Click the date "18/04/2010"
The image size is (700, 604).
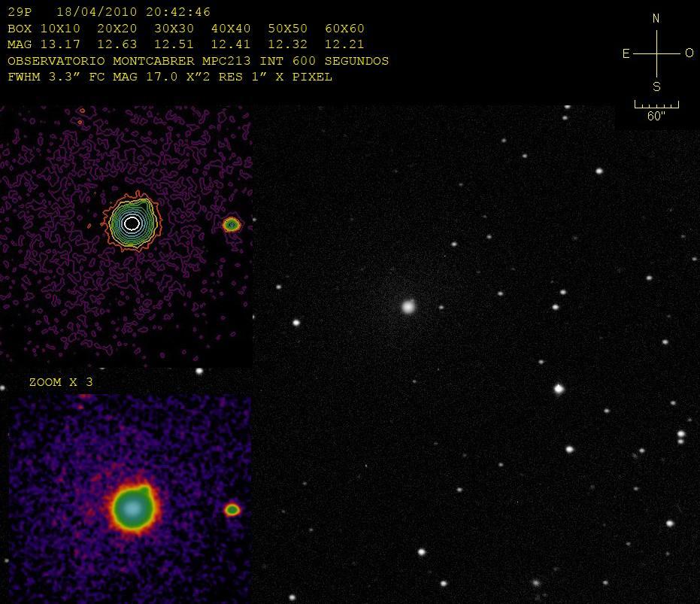pyautogui.click(x=96, y=12)
